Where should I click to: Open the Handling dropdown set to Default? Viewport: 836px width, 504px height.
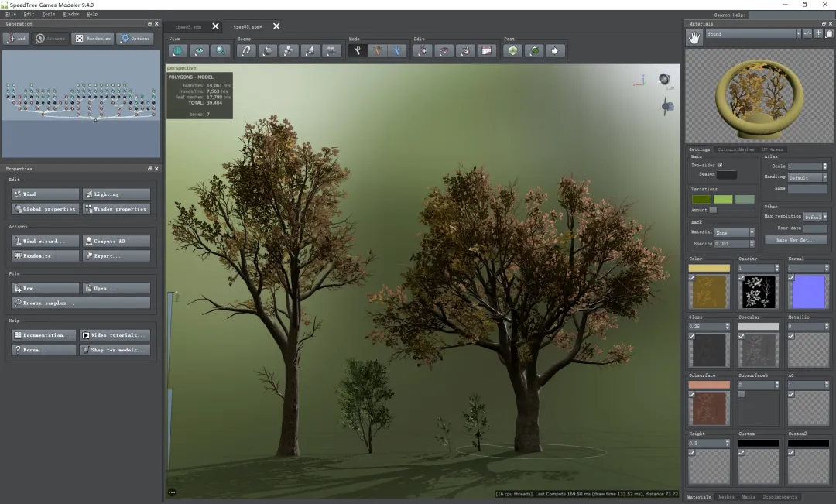807,177
